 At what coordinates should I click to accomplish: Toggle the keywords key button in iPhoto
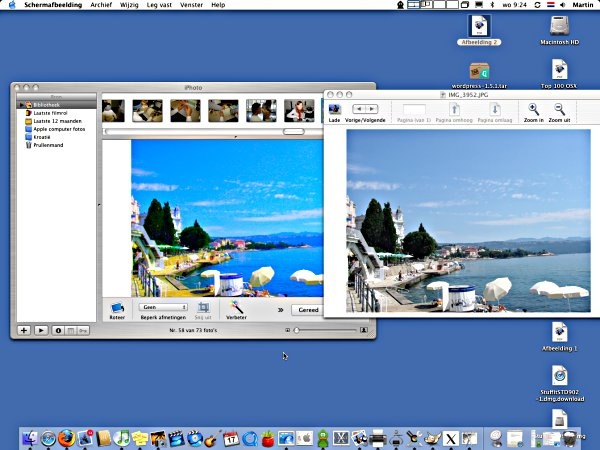[83, 330]
